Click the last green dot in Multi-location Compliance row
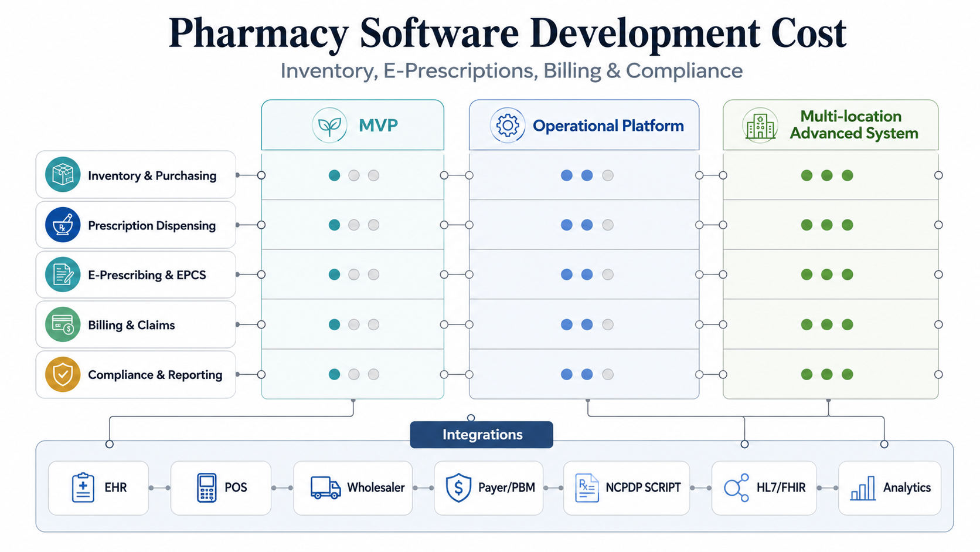This screenshot has height=552, width=980. 847,374
